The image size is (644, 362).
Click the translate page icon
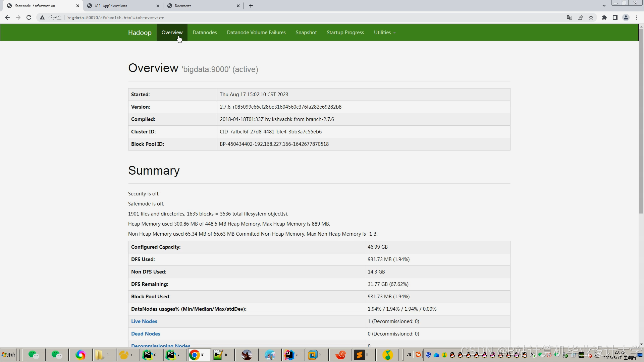click(569, 17)
